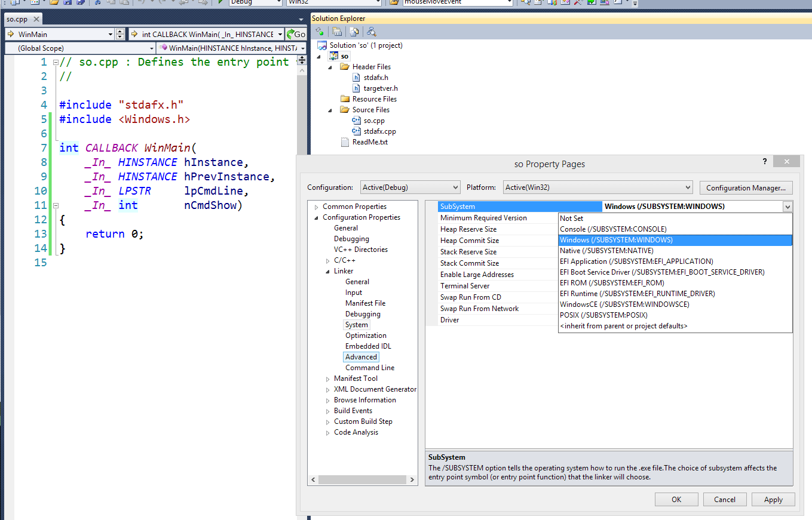812x520 pixels.
Task: Click the View Class Diagram icon
Action: (372, 32)
